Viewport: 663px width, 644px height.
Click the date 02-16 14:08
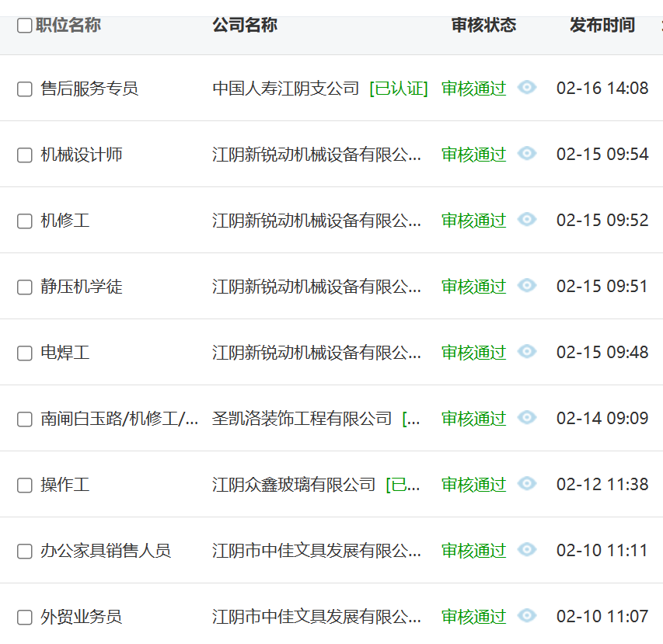click(x=602, y=89)
